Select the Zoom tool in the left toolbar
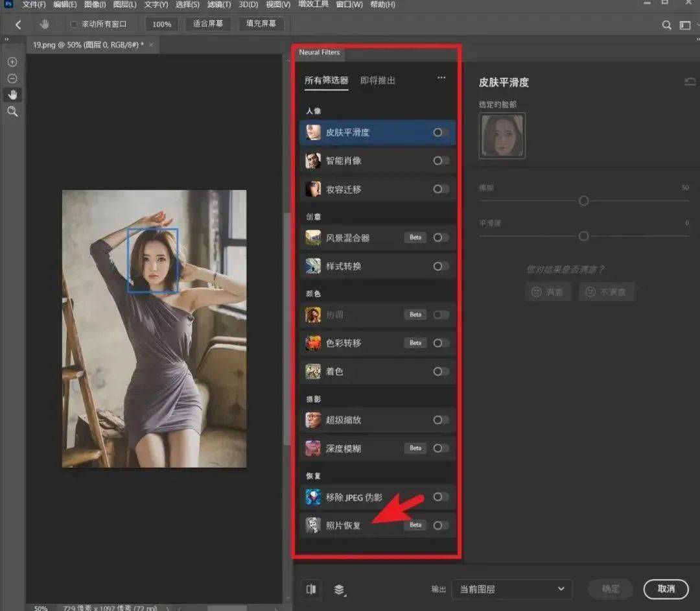Viewport: 700px width, 611px height. click(12, 111)
